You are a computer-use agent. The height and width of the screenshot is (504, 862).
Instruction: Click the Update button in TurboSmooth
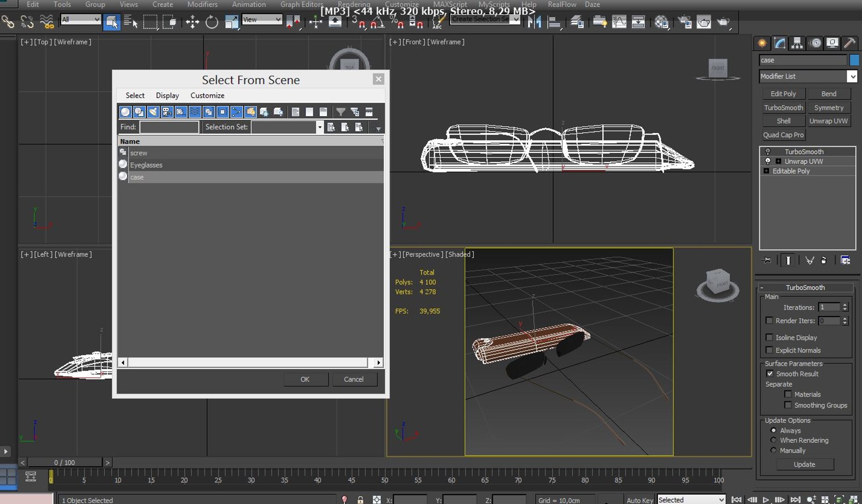pos(804,464)
